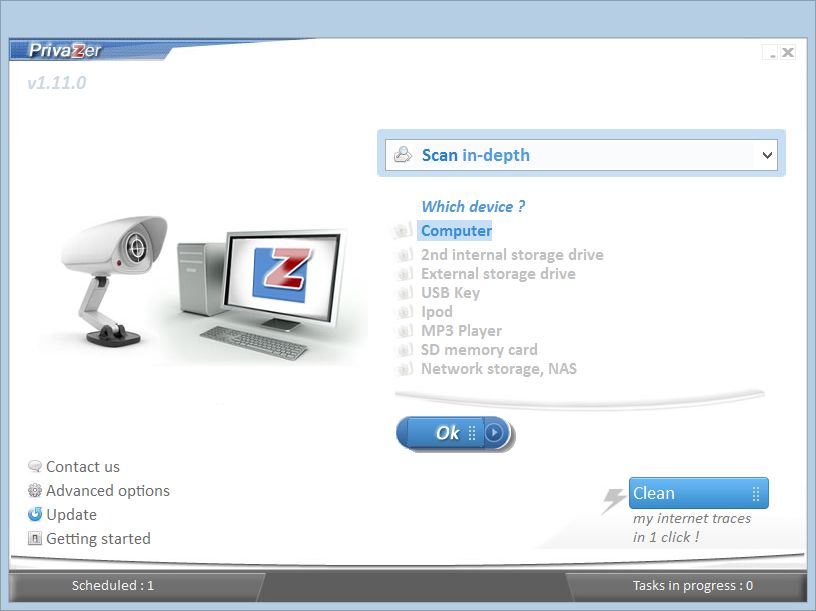This screenshot has height=611, width=816.
Task: Choose the USB Key device
Action: 450,292
